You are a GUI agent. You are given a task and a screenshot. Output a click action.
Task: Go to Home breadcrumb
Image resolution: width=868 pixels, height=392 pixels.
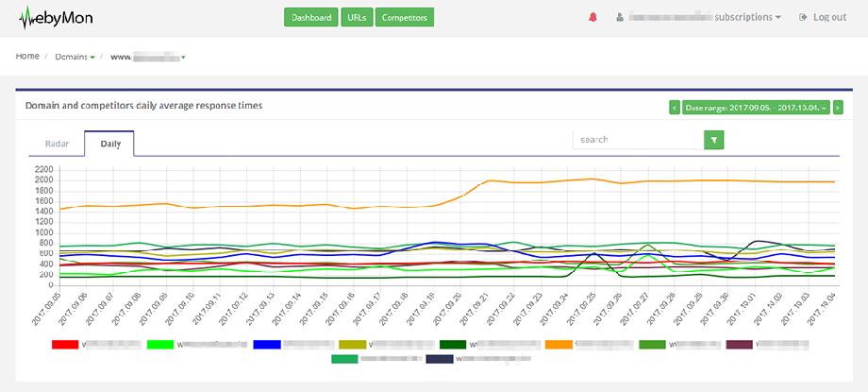click(27, 56)
